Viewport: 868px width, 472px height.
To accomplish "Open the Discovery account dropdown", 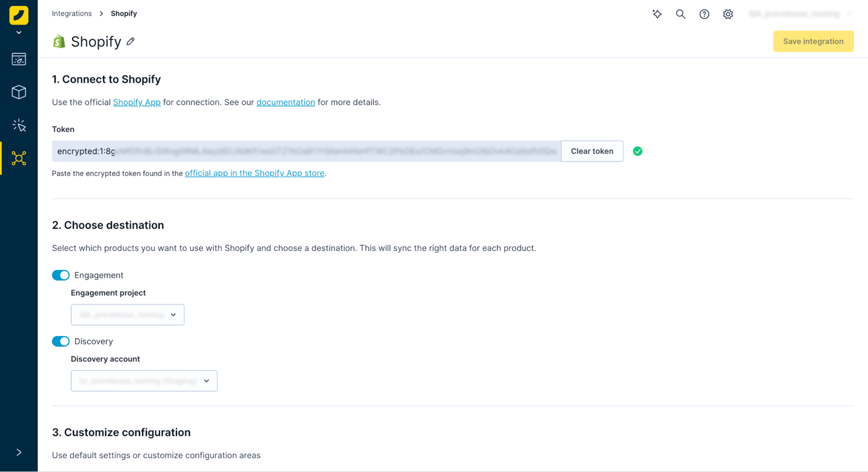I will click(144, 381).
